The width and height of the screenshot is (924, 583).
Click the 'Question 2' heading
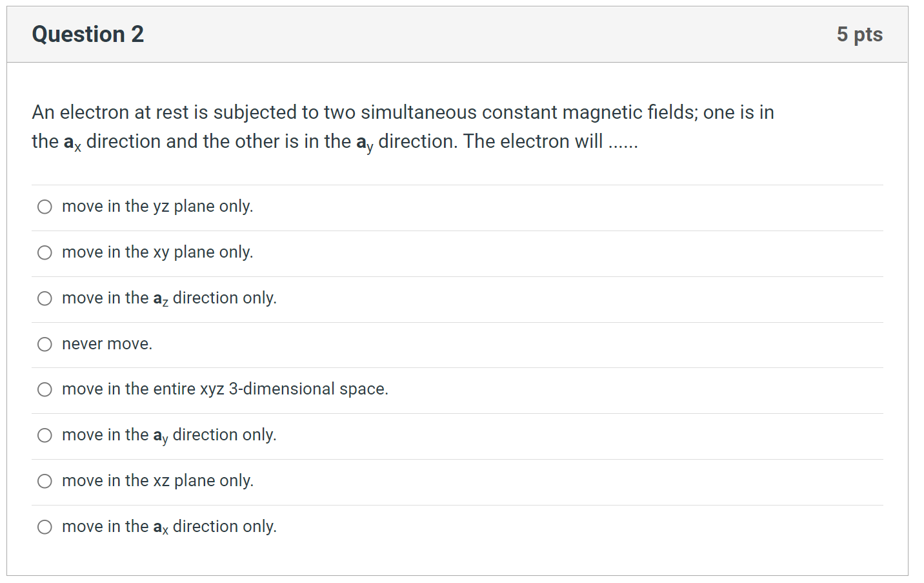point(88,34)
